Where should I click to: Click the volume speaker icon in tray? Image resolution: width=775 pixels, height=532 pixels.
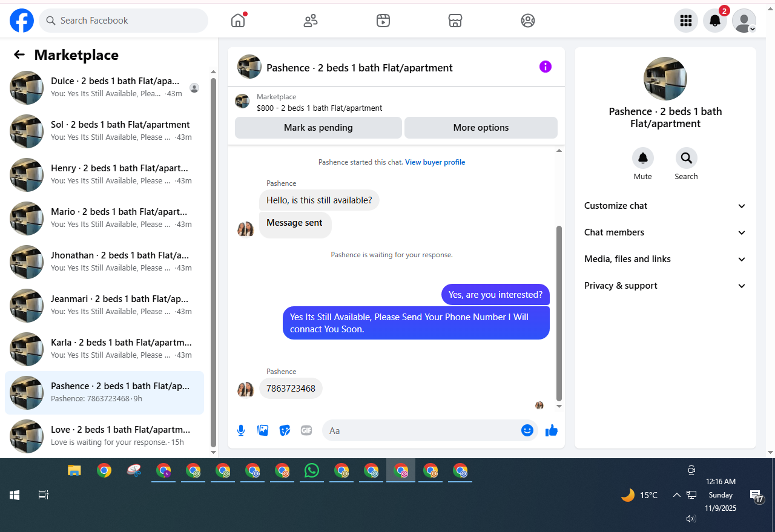[x=691, y=519]
